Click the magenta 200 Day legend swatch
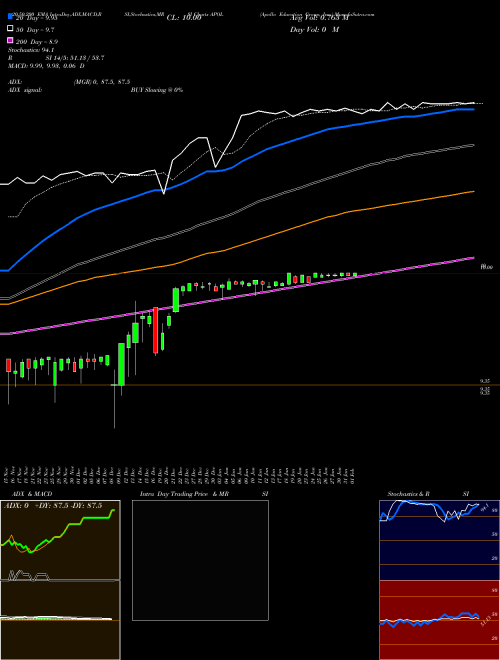The width and height of the screenshot is (500, 660). pos(10,40)
